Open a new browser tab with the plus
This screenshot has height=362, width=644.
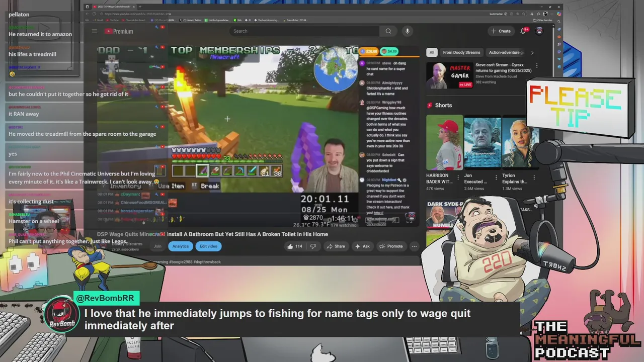(x=140, y=7)
